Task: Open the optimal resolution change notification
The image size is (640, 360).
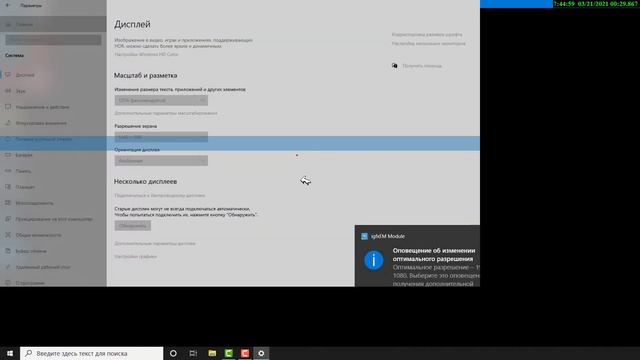Action: 417,256
